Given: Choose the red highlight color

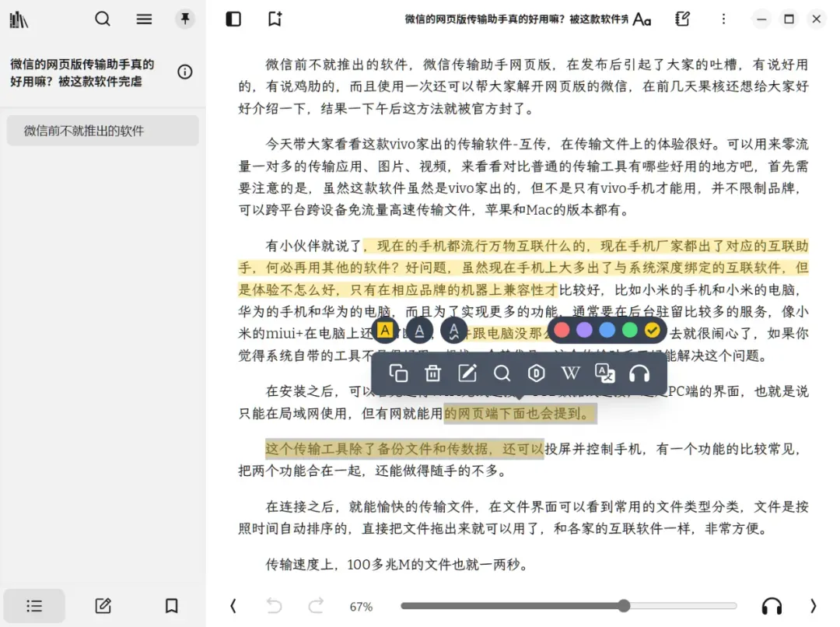Looking at the screenshot, I should (x=562, y=330).
